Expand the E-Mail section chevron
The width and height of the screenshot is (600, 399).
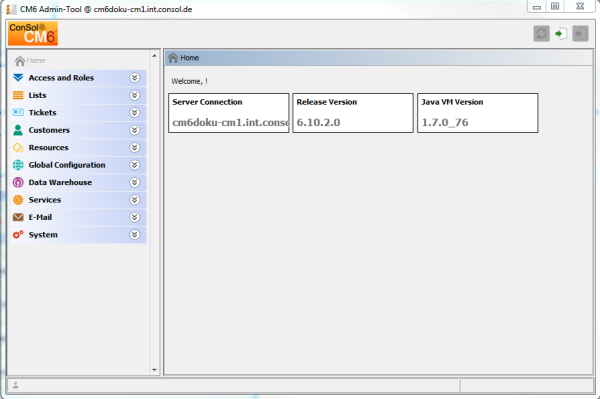click(135, 217)
